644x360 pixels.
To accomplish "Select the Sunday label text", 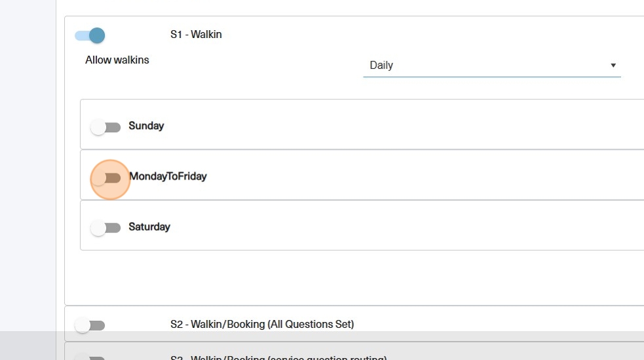I will point(146,126).
